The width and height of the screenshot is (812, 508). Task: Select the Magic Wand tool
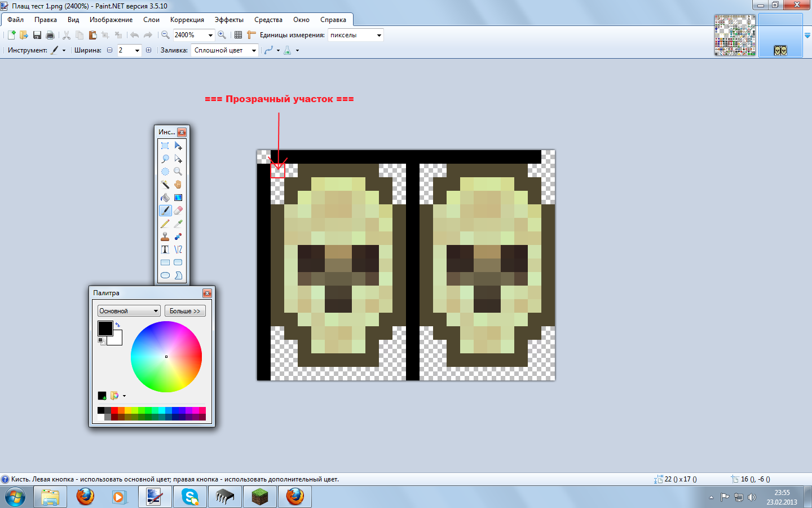pyautogui.click(x=165, y=185)
